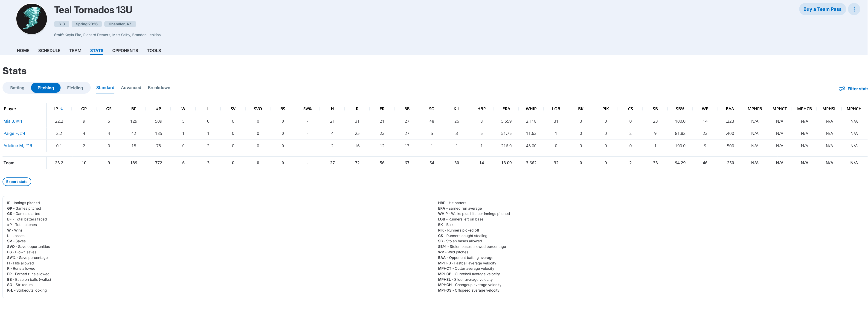Sort by the WHIP column header
Viewport: 868px width, 310px height.
[531, 109]
